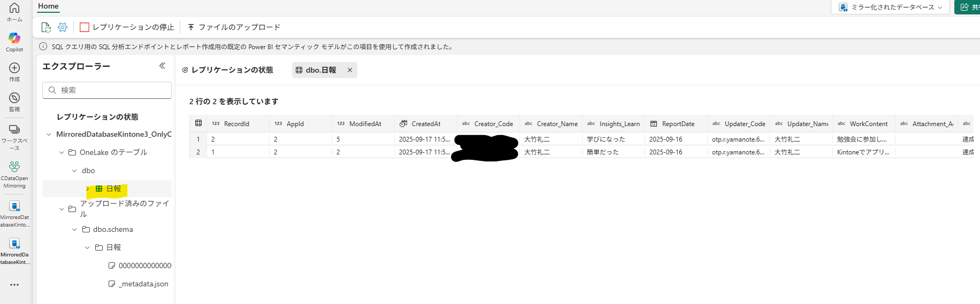Open the first MirroredDatabaseKinto item in rail
The width and height of the screenshot is (980, 304).
click(x=14, y=213)
